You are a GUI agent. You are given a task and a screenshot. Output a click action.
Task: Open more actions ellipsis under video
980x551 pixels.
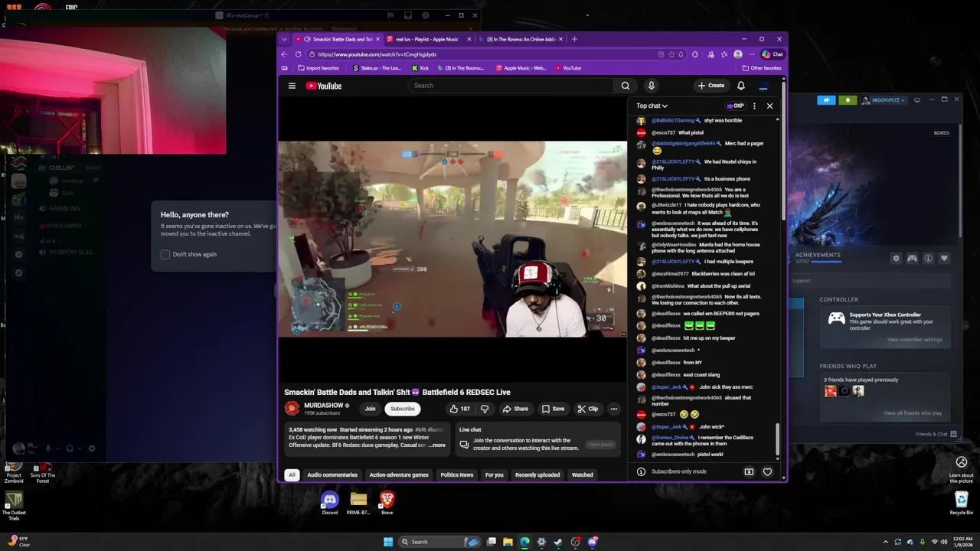point(613,409)
